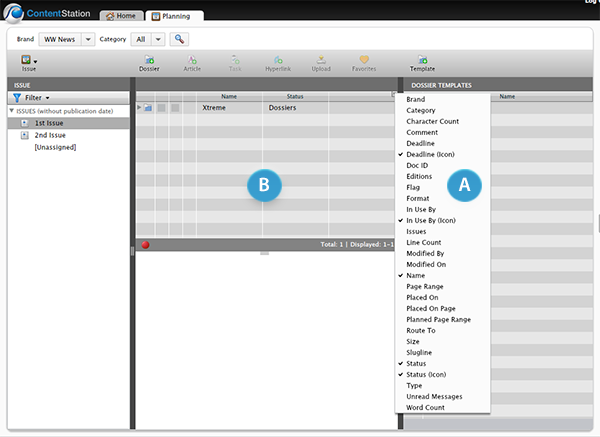Click the Issue toolbar icon
Image resolution: width=600 pixels, height=437 pixels.
(28, 63)
